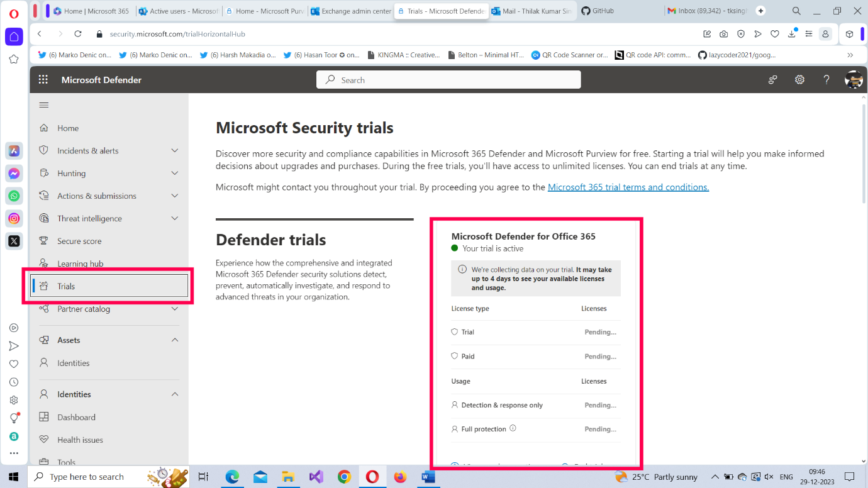Click the search tabs magnifier icon
Viewport: 868px width, 488px height.
point(796,11)
